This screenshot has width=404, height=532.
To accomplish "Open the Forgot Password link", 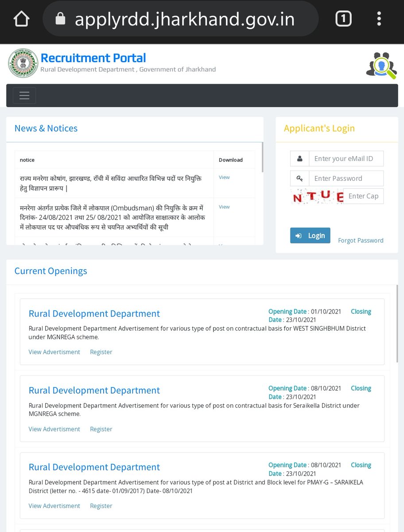I will pyautogui.click(x=361, y=240).
